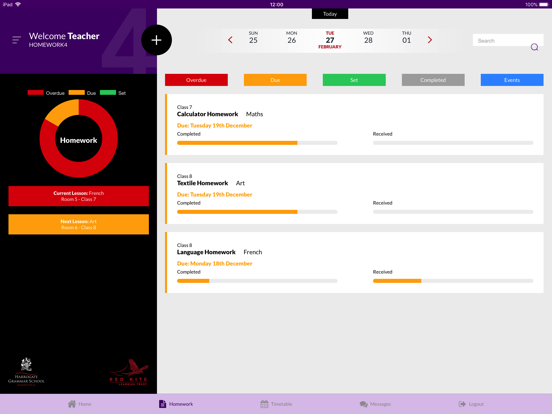Click the Homework donut chart center

tap(79, 140)
